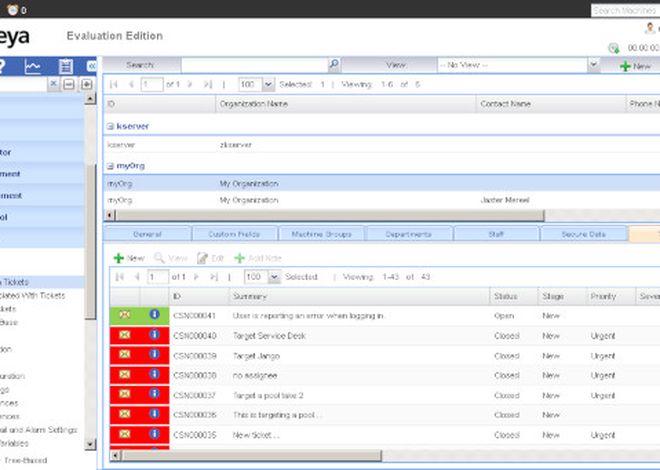
Task: Click info icon on Target Jango row
Action: click(x=154, y=354)
